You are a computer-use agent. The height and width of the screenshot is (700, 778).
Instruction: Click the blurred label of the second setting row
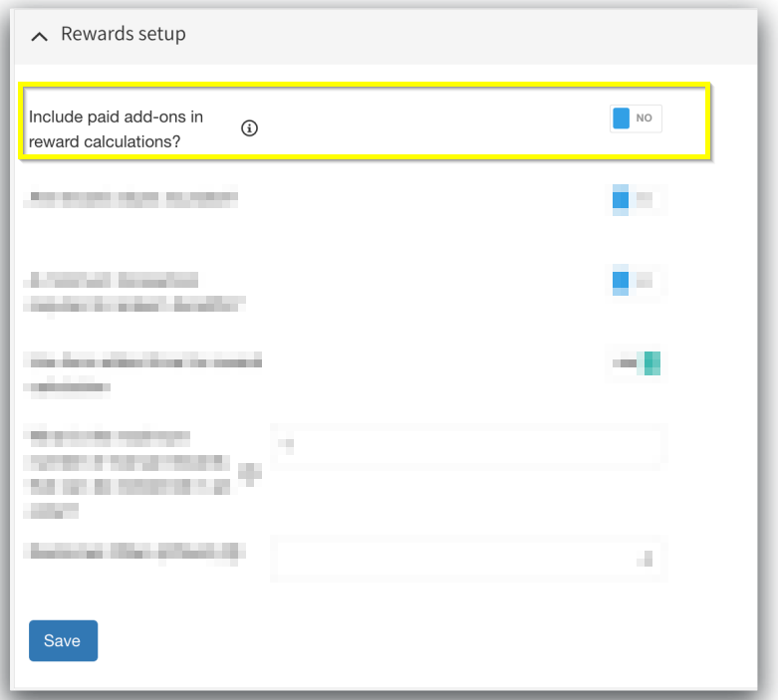(x=130, y=199)
